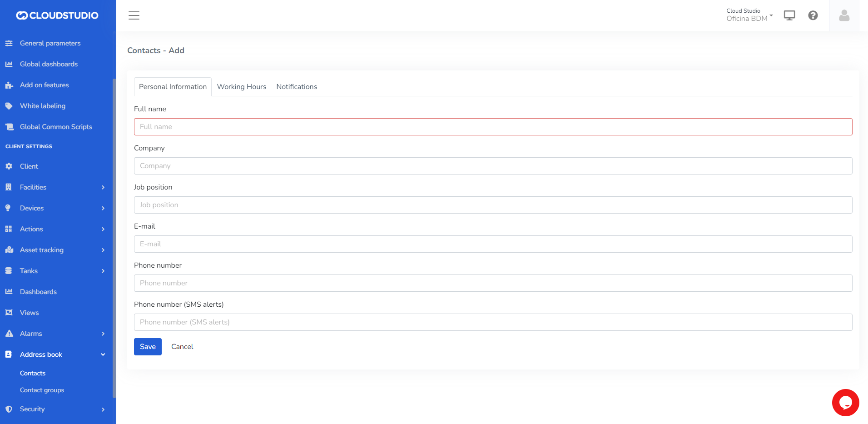The width and height of the screenshot is (868, 424).
Task: Click the Client gear icon
Action: pos(9,166)
